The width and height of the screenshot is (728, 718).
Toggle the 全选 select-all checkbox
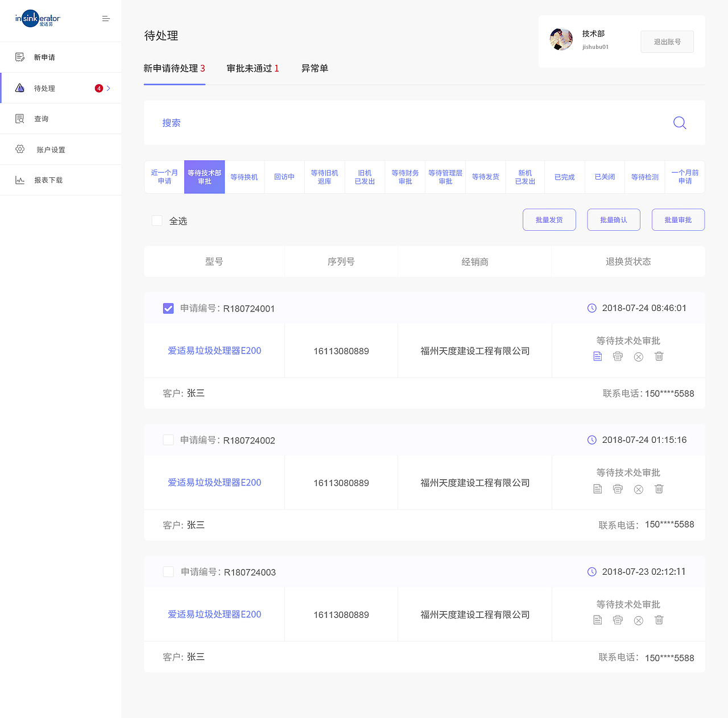click(157, 221)
